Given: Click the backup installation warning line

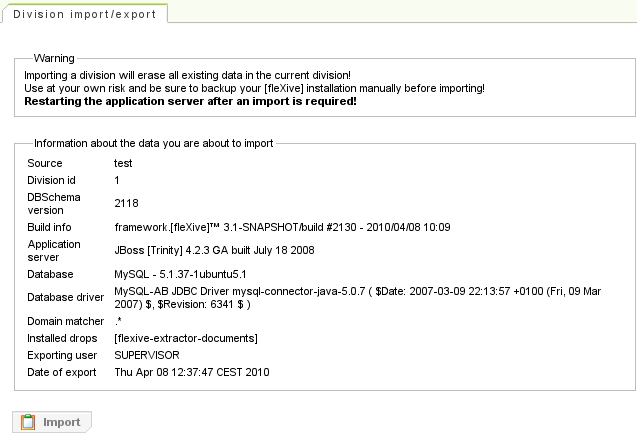Looking at the screenshot, I should click(x=255, y=88).
